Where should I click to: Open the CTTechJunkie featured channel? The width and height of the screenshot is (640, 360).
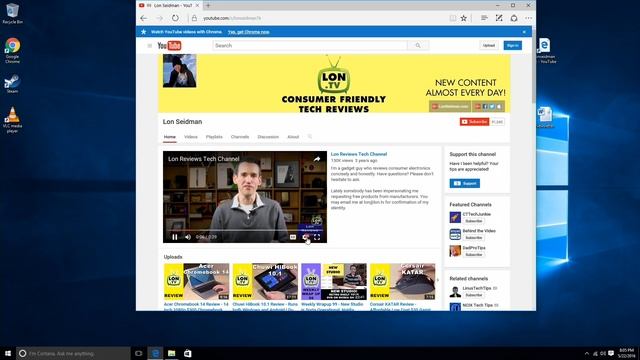pos(476,214)
